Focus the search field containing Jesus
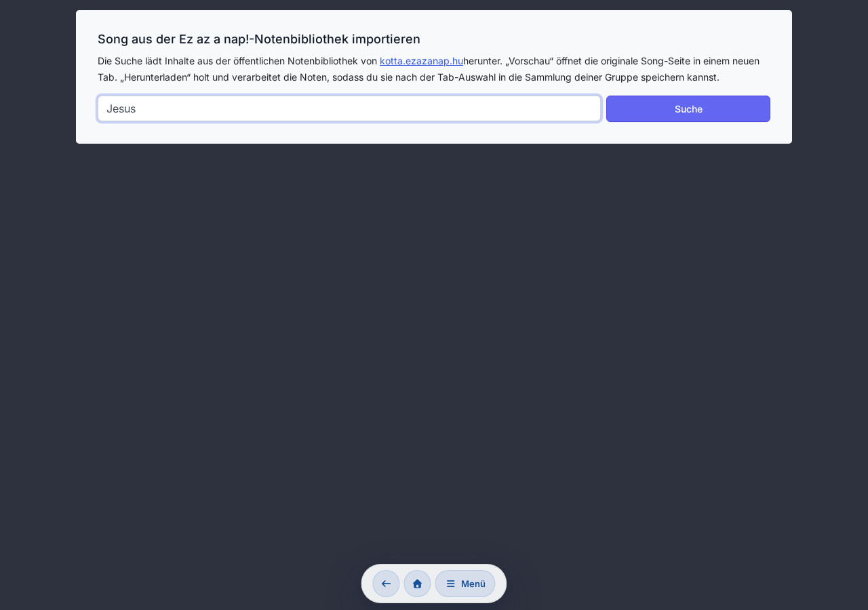Viewport: 868px width, 610px height. pyautogui.click(x=349, y=108)
